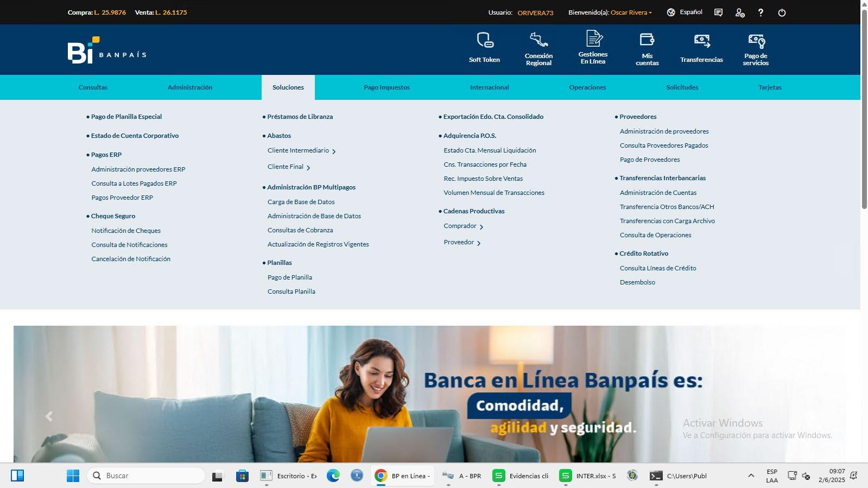
Task: Select the Soluciones tab
Action: point(288,87)
